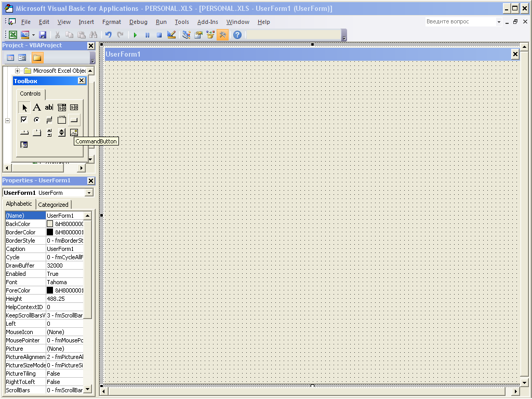Choose Select Objects arrow tool in Toolbox
The image size is (532, 399).
tap(24, 108)
